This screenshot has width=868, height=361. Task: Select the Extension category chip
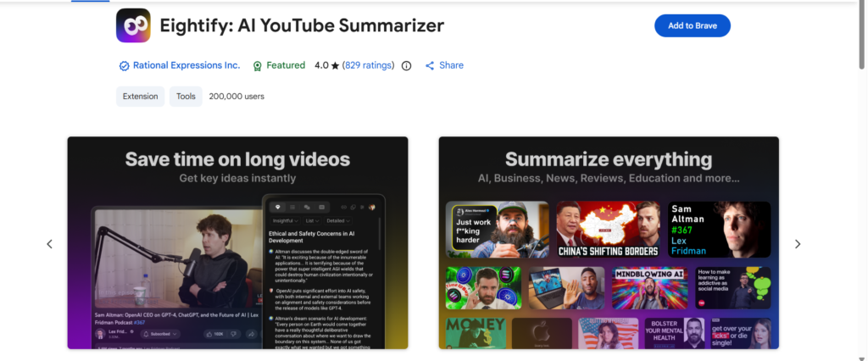click(140, 97)
